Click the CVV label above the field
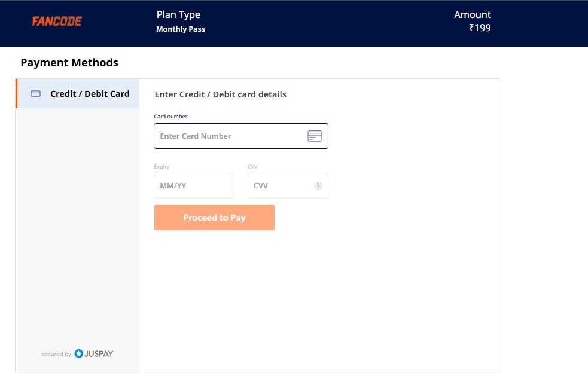The height and width of the screenshot is (375, 588). tap(252, 166)
